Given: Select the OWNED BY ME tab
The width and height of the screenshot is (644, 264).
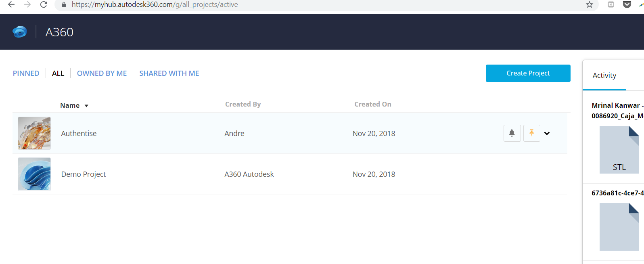Looking at the screenshot, I should (102, 73).
